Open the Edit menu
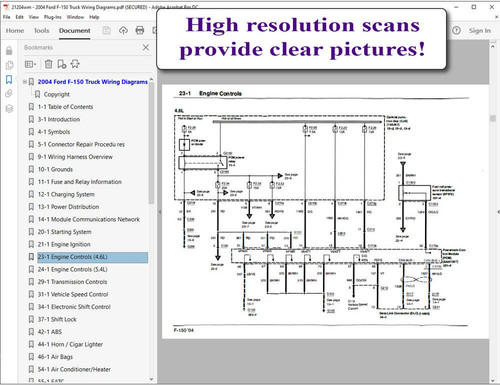500x385 pixels. point(20,17)
